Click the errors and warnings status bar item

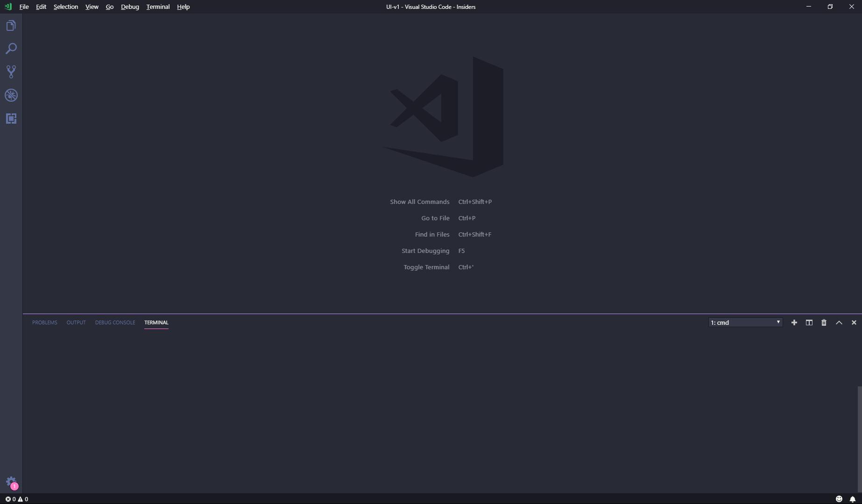pyautogui.click(x=16, y=499)
